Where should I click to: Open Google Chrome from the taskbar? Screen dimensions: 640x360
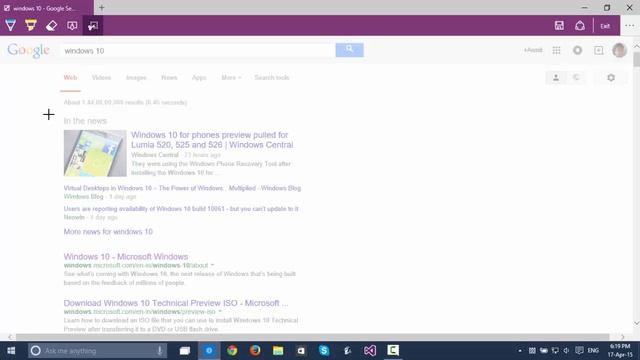tap(232, 351)
